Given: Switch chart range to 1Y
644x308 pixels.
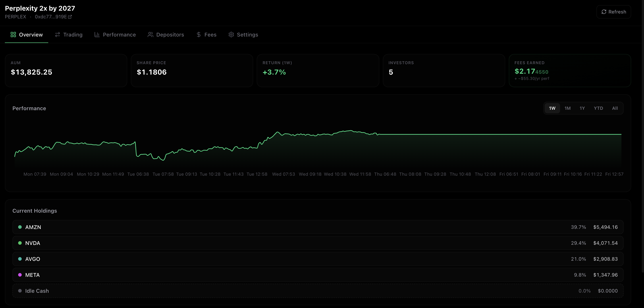Looking at the screenshot, I should click(x=582, y=108).
